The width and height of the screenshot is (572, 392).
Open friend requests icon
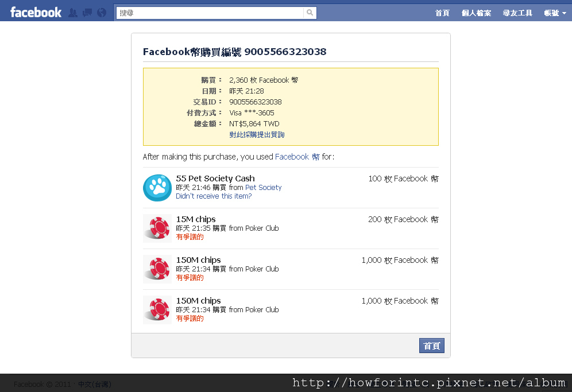pyautogui.click(x=73, y=13)
